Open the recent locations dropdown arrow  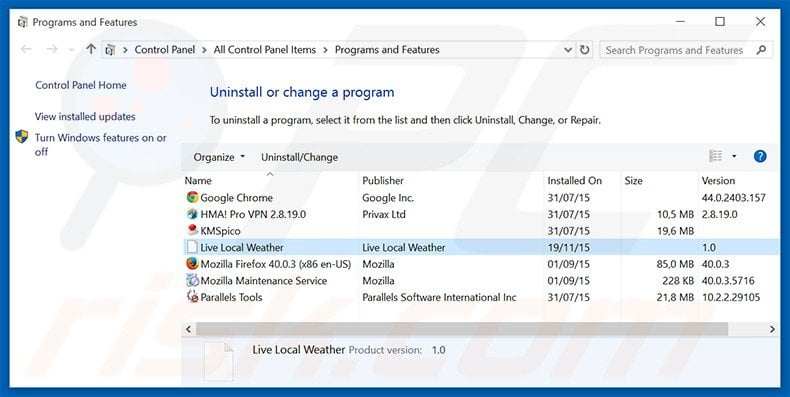pyautogui.click(x=72, y=50)
